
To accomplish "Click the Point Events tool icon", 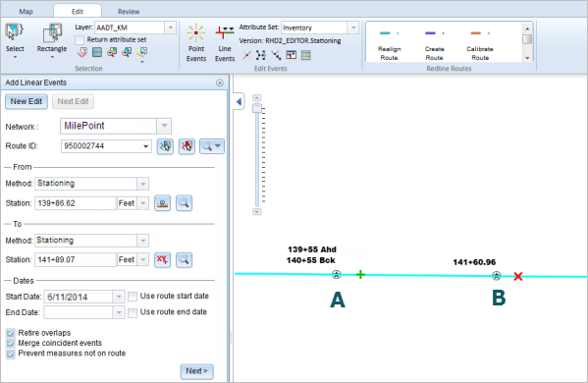I will (x=195, y=33).
